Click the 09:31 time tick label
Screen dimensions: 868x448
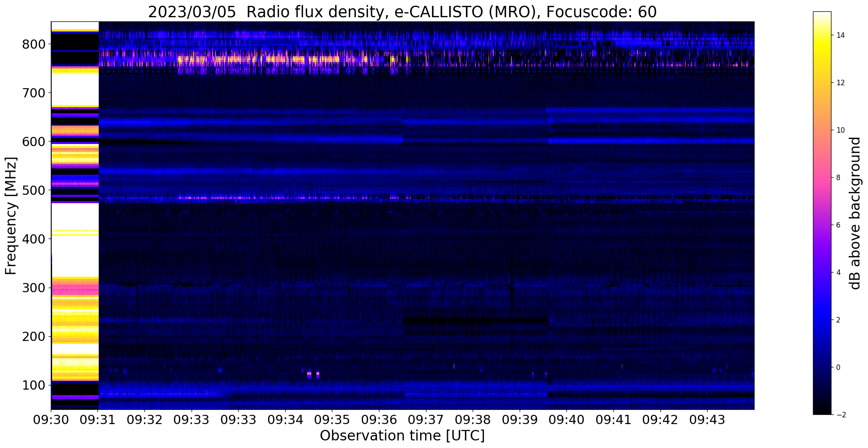(x=98, y=420)
